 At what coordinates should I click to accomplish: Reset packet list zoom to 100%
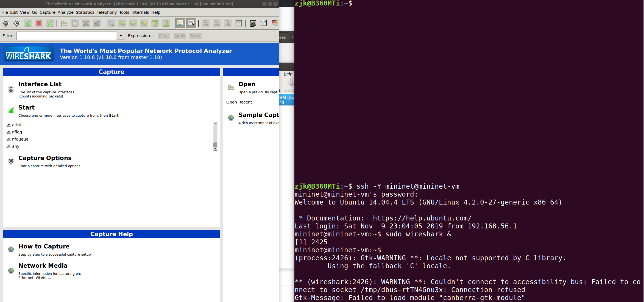[227, 23]
